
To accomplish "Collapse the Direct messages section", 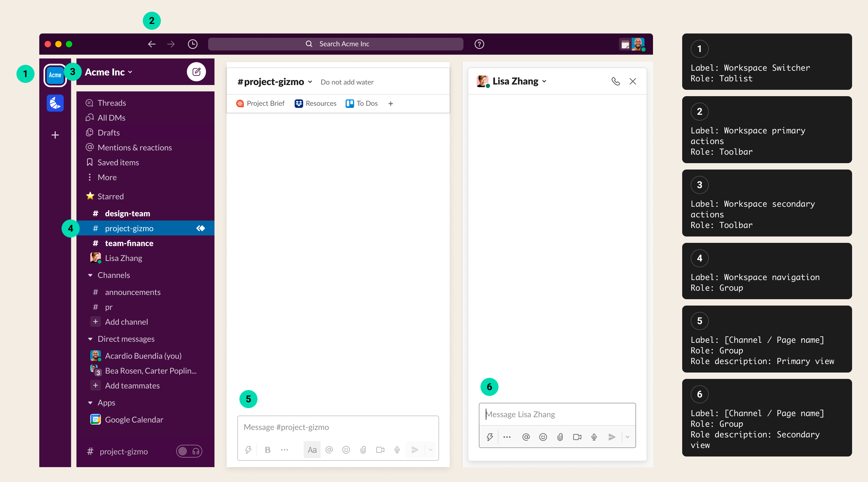I will pos(90,339).
